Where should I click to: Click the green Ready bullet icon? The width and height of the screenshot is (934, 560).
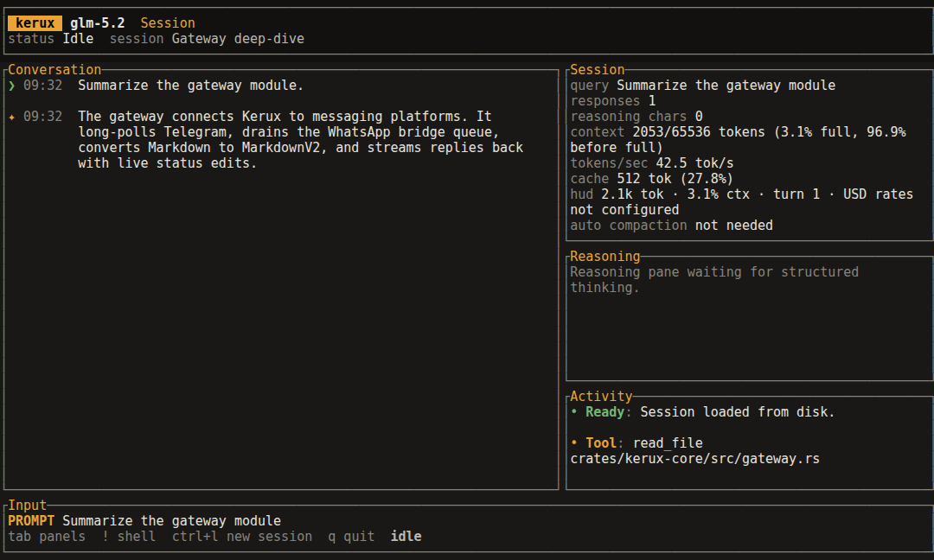click(574, 412)
